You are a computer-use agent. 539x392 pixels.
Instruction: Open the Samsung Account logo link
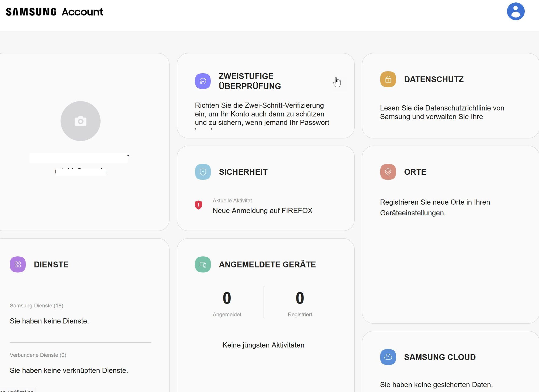(x=54, y=12)
